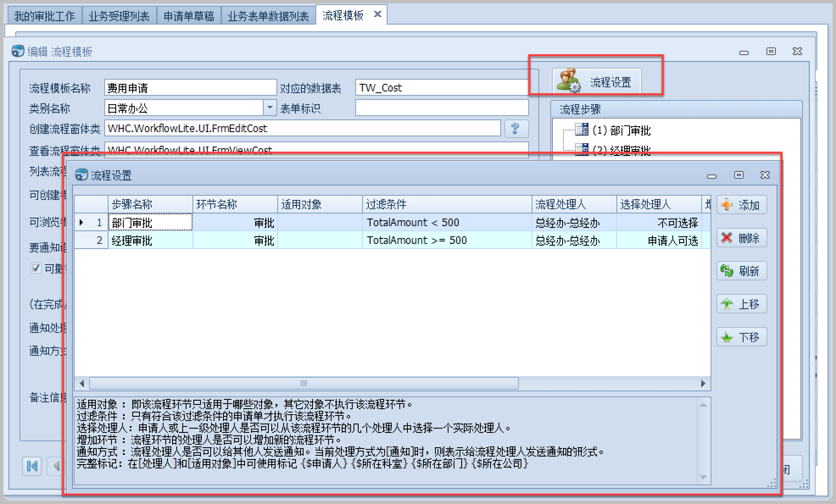This screenshot has width=836, height=504.
Task: Sort by 过滤条件 column header
Action: [446, 205]
